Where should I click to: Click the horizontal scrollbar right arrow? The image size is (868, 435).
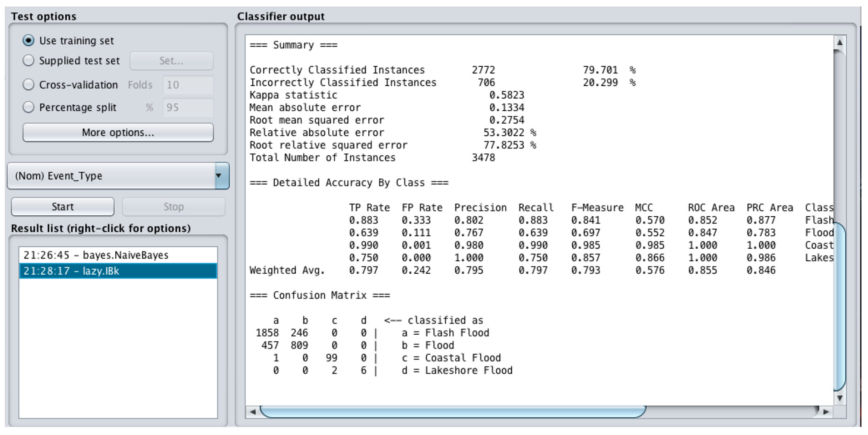[826, 412]
